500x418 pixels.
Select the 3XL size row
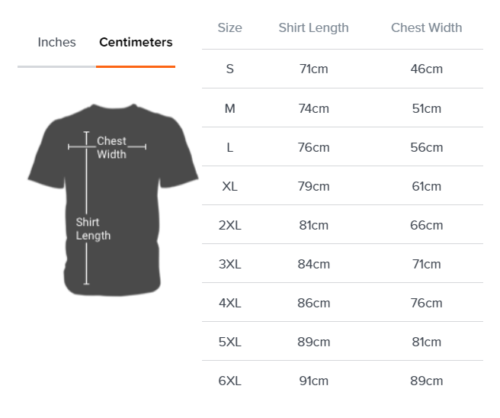pos(342,264)
